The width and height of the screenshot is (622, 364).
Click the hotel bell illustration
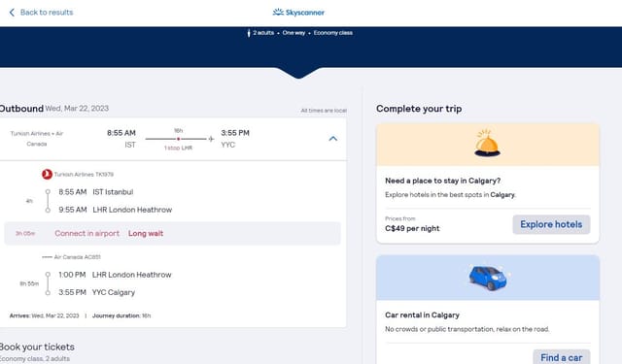pos(487,143)
